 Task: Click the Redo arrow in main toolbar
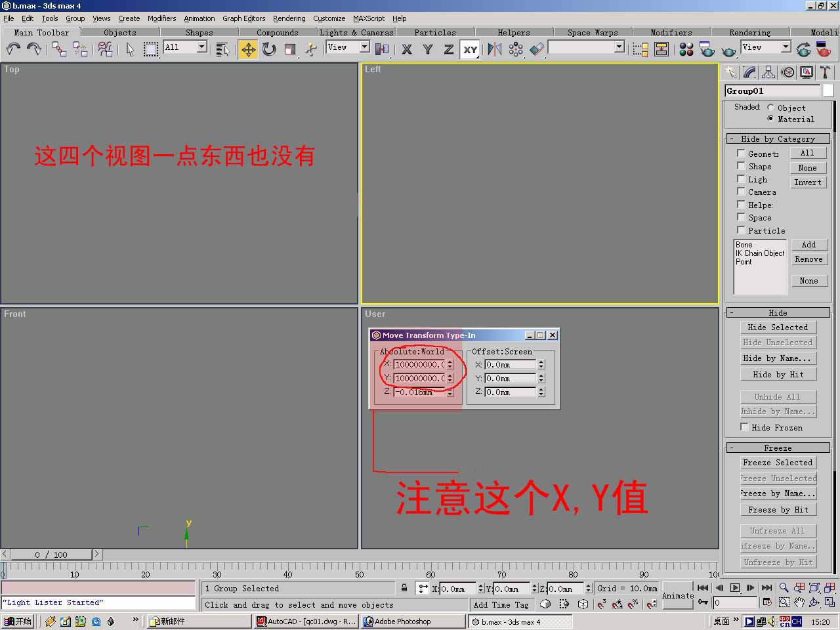pyautogui.click(x=33, y=49)
